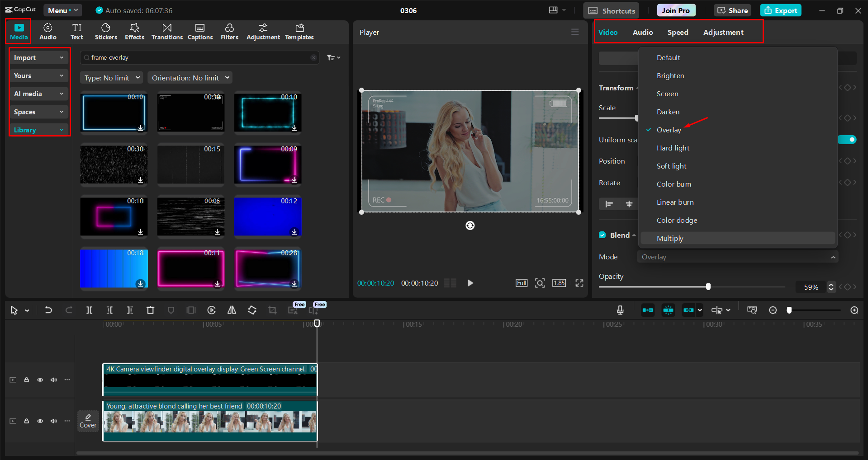868x460 pixels.
Task: Click the microphone record voiceover icon
Action: pos(620,310)
